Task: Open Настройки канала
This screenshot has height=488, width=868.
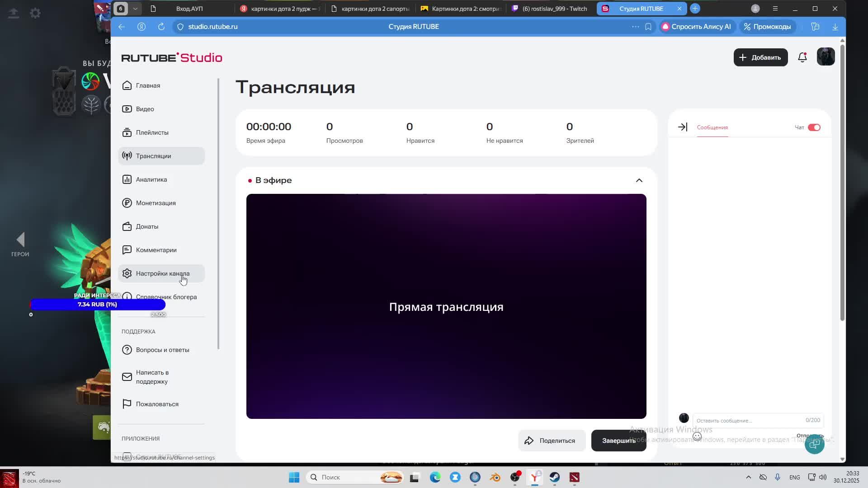Action: click(x=163, y=273)
